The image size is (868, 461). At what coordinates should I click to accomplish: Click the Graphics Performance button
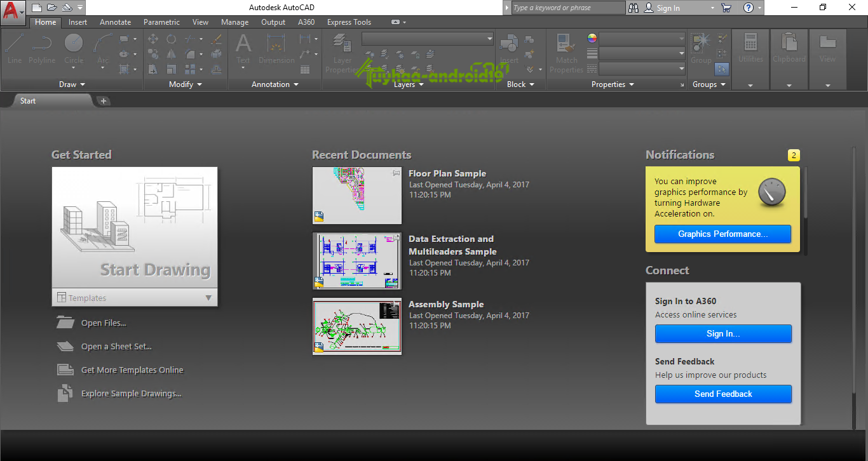point(723,234)
